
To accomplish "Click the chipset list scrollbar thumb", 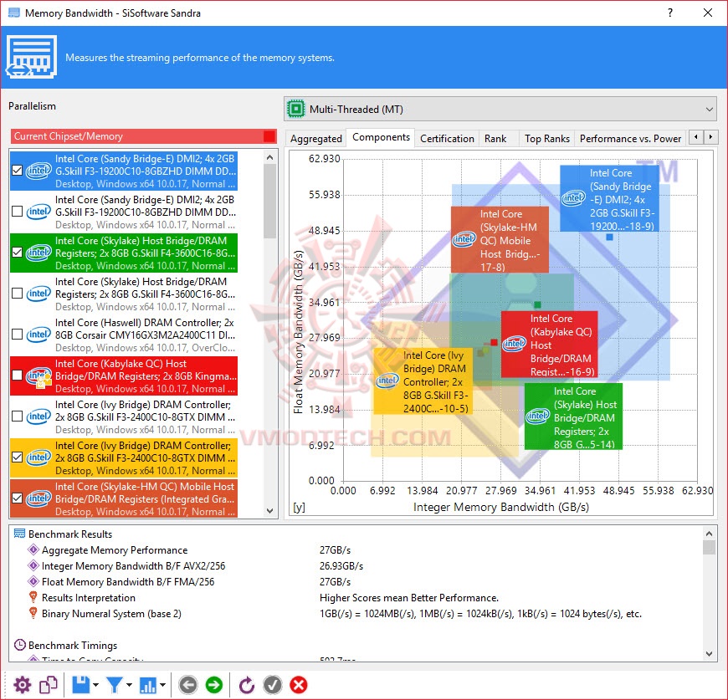I will click(269, 201).
